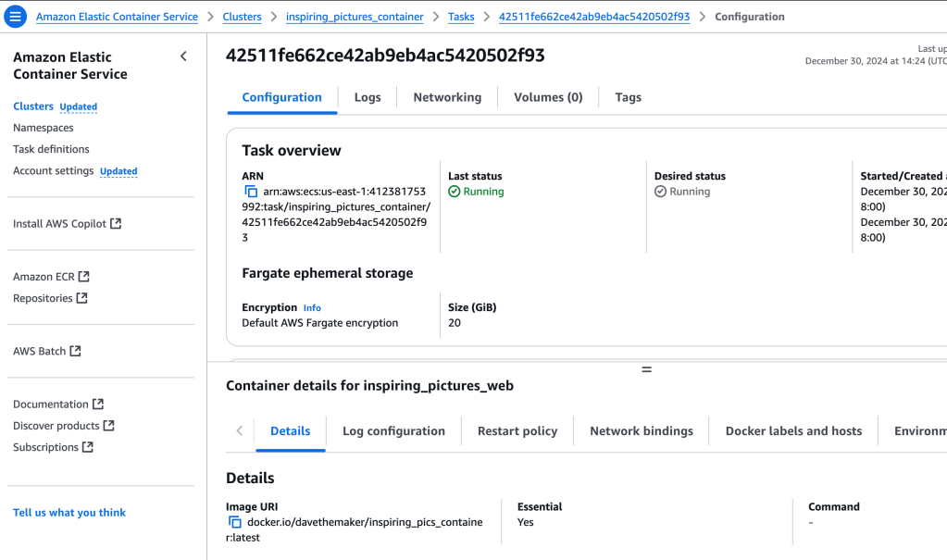Image resolution: width=947 pixels, height=560 pixels.
Task: Open the Network bindings tab
Action: point(642,431)
